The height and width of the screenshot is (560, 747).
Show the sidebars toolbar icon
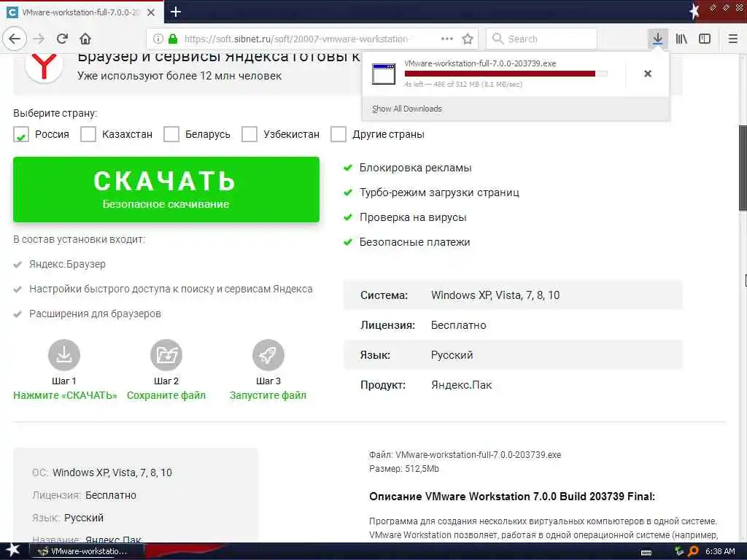click(x=705, y=39)
